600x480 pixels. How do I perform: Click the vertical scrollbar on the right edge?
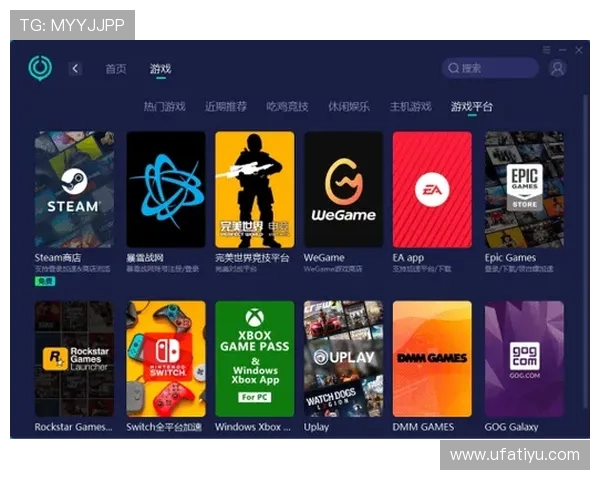(x=586, y=253)
